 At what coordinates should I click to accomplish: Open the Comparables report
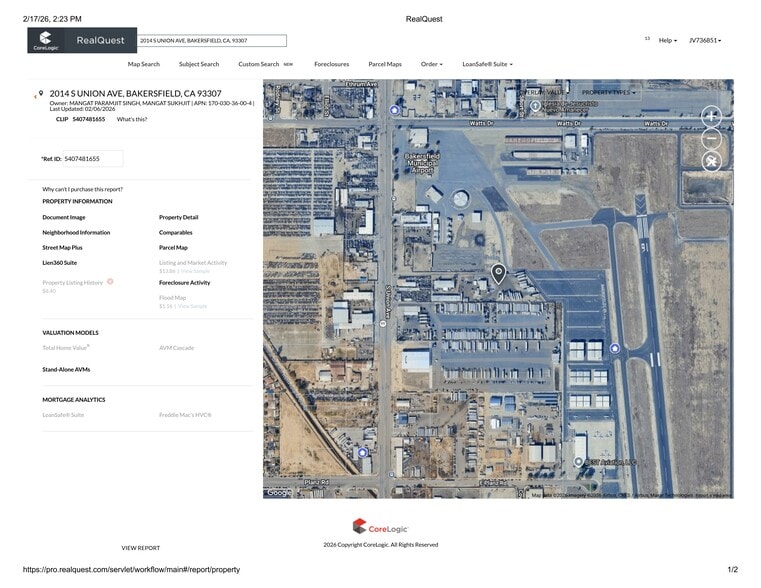[176, 232]
